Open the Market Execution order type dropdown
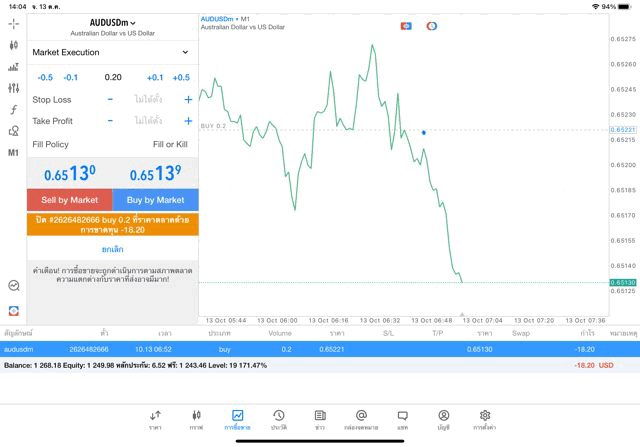The width and height of the screenshot is (640, 447). [x=111, y=52]
